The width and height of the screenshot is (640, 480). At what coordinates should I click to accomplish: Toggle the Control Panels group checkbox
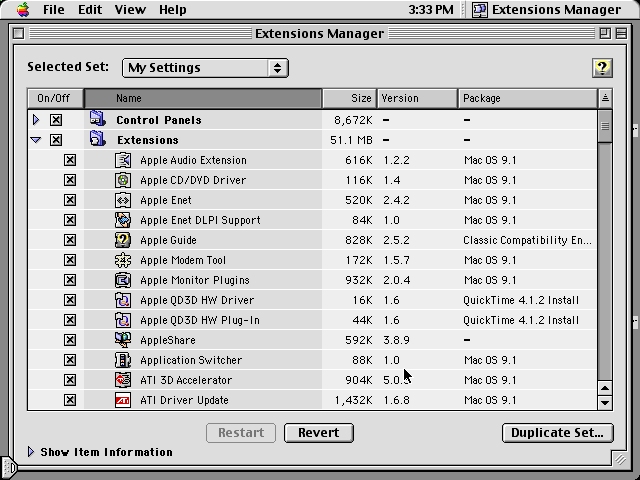click(56, 120)
